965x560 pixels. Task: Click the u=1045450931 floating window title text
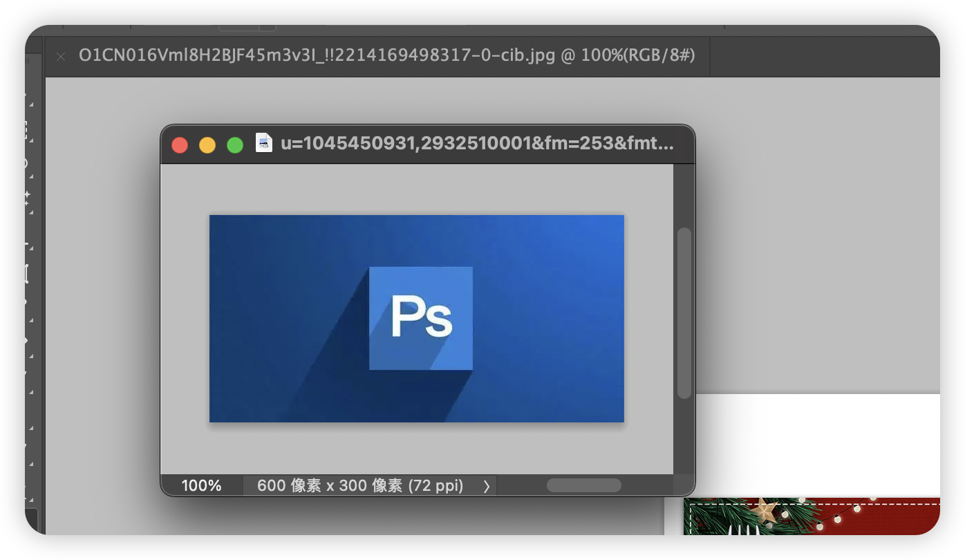pyautogui.click(x=477, y=144)
